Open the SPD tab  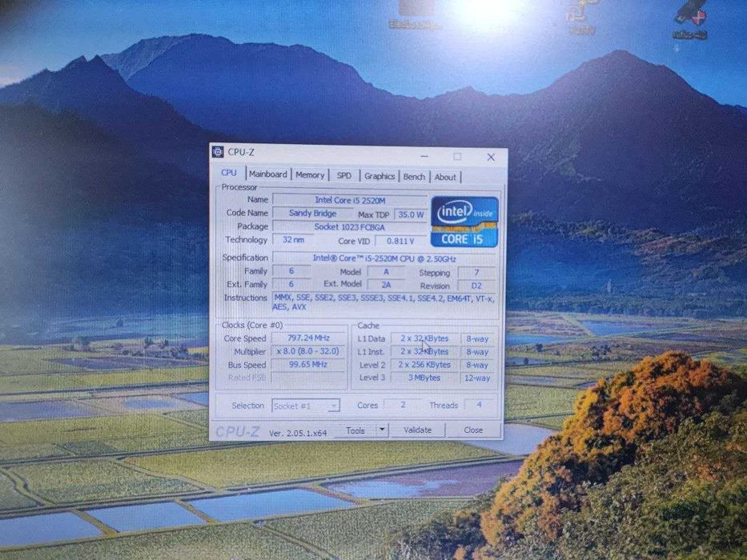pyautogui.click(x=344, y=176)
